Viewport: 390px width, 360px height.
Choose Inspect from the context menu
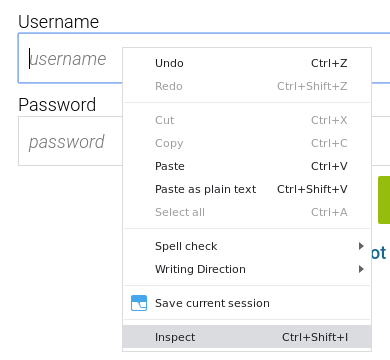(x=247, y=337)
